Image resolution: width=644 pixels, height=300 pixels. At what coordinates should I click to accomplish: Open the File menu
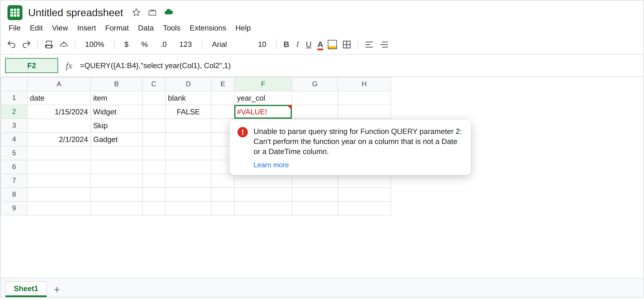[x=15, y=28]
